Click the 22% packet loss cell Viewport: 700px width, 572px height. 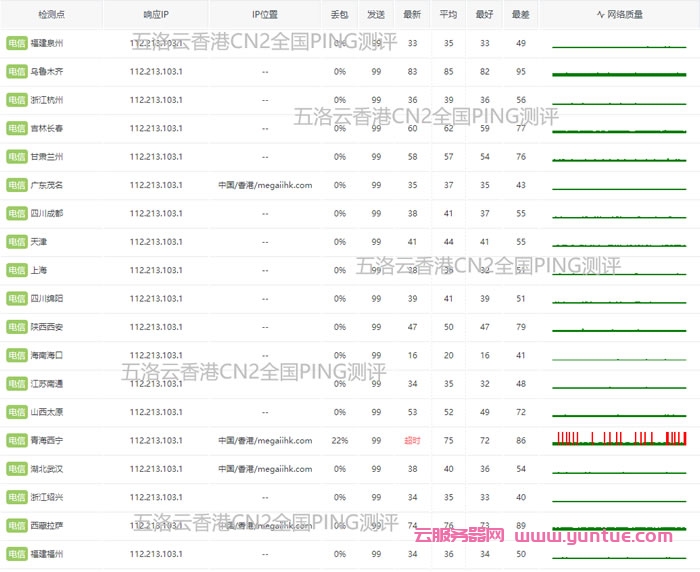click(x=340, y=440)
